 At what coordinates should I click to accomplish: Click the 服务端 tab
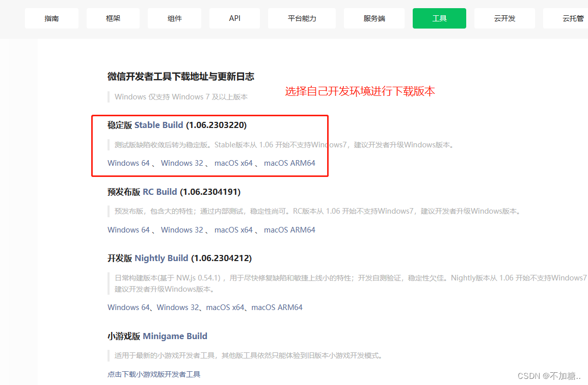tap(374, 18)
